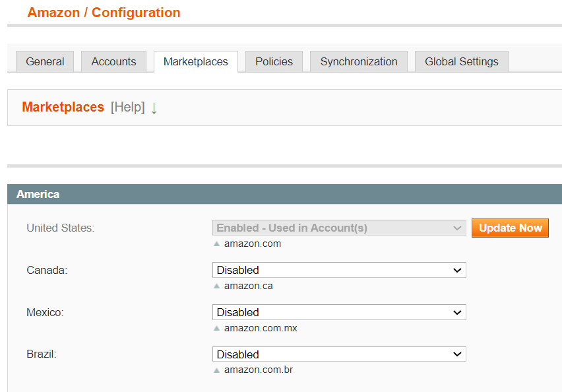Click the Amazon / Configuration page title
The image size is (562, 392).
coord(104,13)
